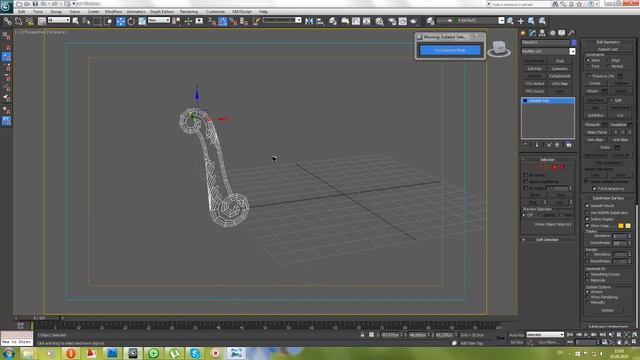This screenshot has width=640, height=360.
Task: Click the Render Production teapot icon
Action: coord(413,21)
